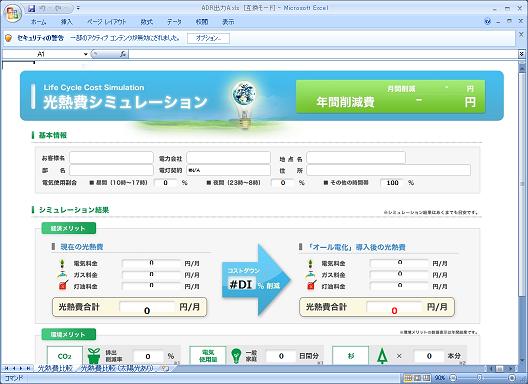528x384 pixels.
Task: Click the blue コストダウン arrow graphic
Action: [256, 280]
